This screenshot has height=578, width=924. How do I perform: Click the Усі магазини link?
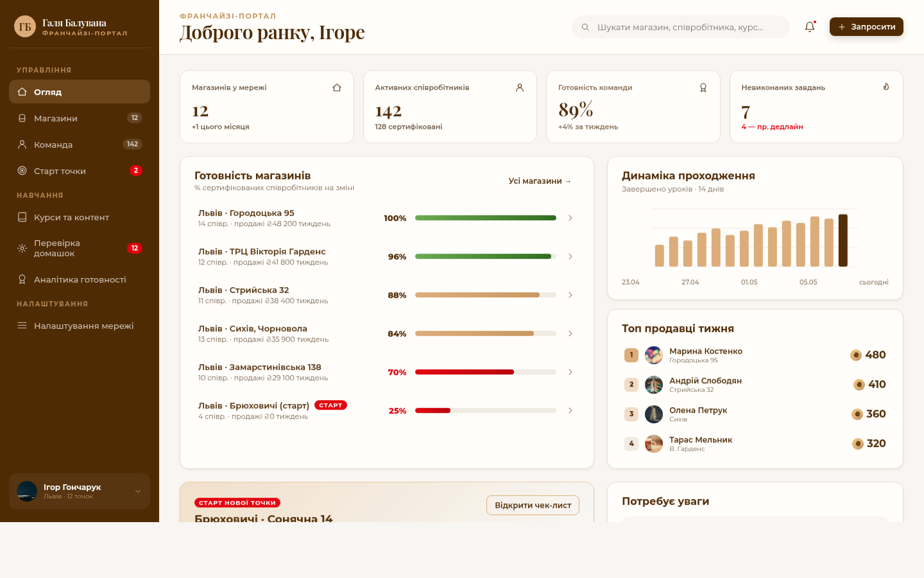pos(540,181)
